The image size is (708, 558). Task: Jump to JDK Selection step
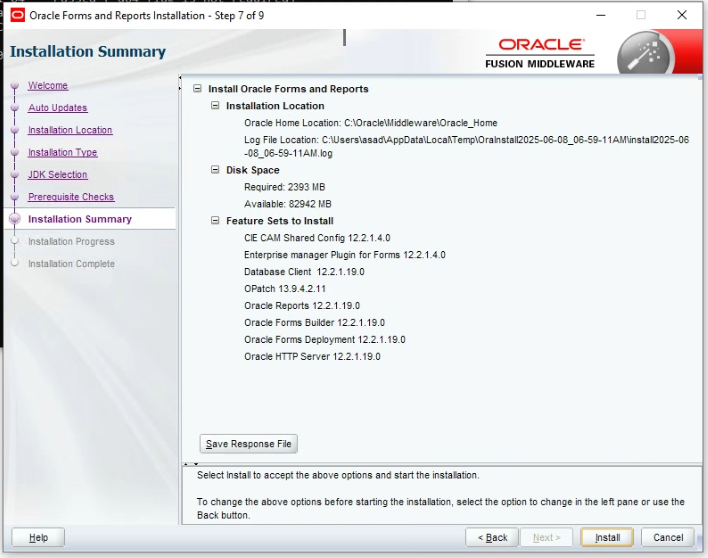[58, 175]
